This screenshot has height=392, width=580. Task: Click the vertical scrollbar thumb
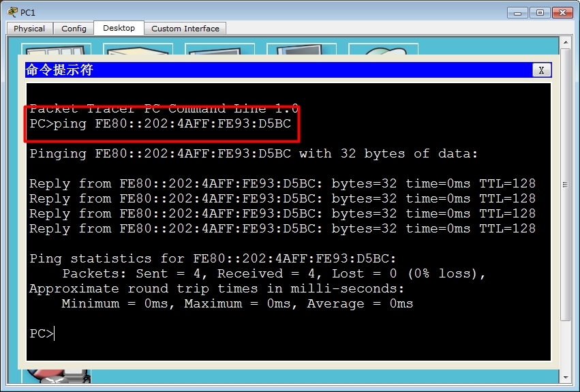click(565, 184)
